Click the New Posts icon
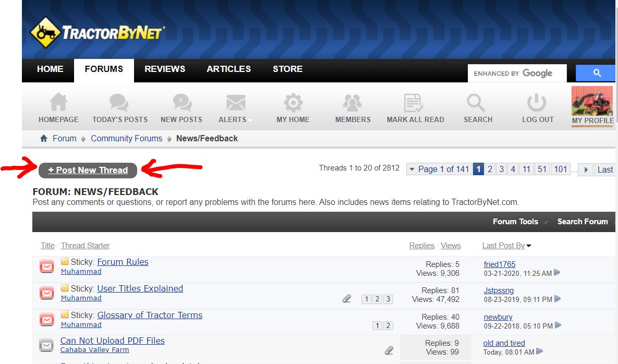 coord(181,103)
